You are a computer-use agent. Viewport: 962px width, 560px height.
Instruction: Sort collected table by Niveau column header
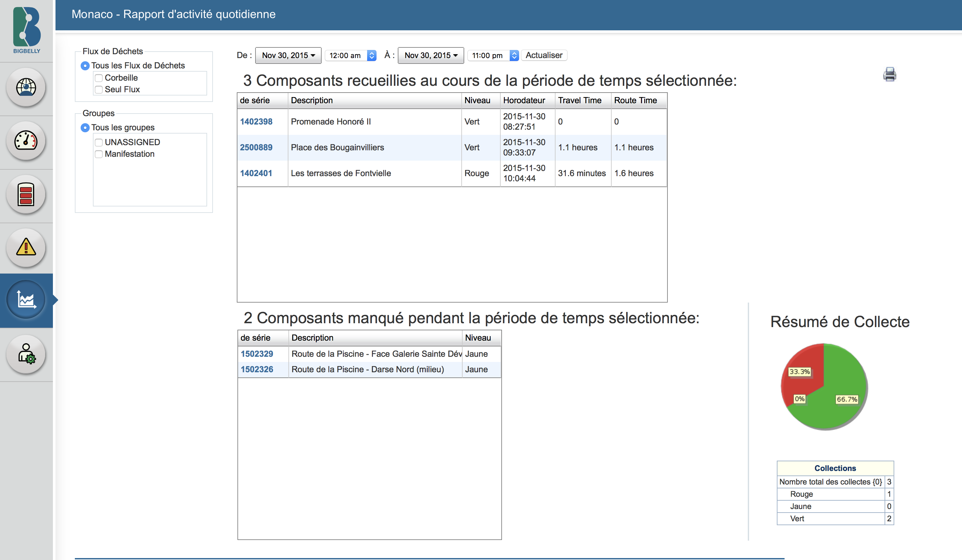click(x=477, y=100)
